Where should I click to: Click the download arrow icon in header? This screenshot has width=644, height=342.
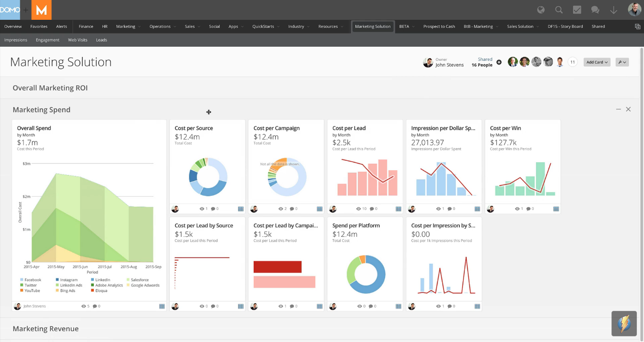click(x=613, y=10)
